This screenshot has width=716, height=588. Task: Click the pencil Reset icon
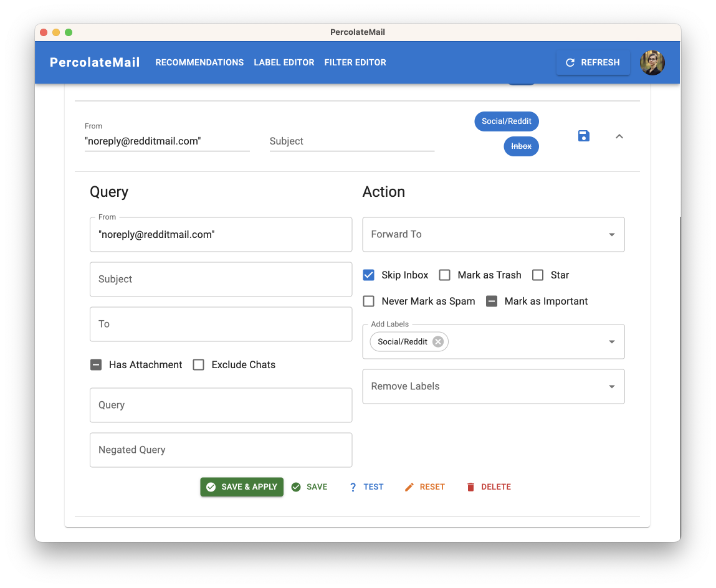pyautogui.click(x=409, y=487)
